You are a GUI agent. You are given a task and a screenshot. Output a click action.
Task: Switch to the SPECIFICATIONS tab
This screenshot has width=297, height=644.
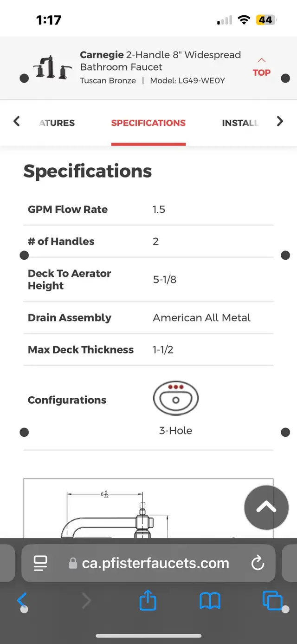pos(148,123)
